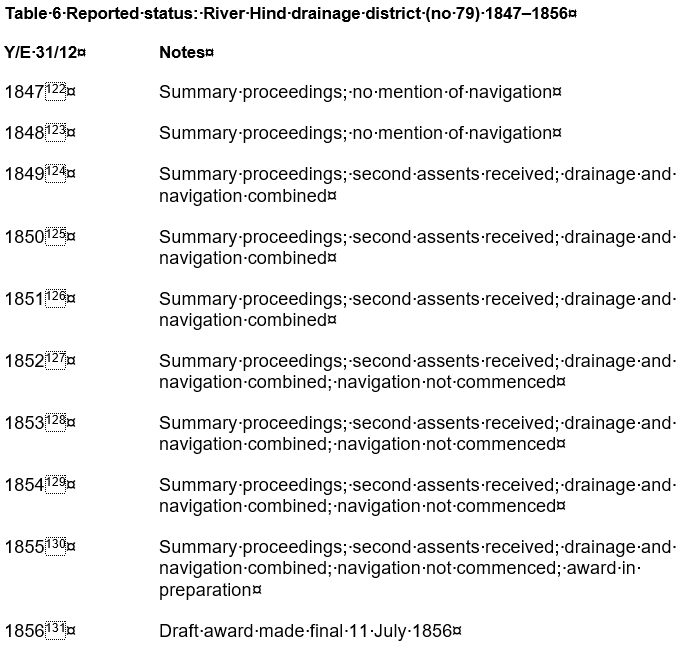Follow footnote marker 130 beside 1855
Viewport: 694px width, 657px height.
[x=55, y=544]
